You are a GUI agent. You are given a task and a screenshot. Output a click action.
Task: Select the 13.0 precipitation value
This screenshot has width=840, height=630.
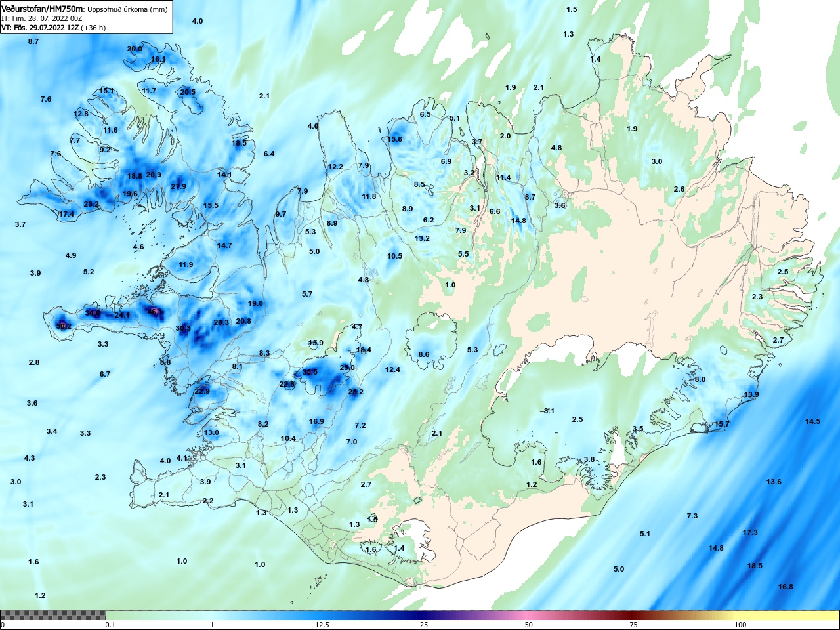(211, 432)
